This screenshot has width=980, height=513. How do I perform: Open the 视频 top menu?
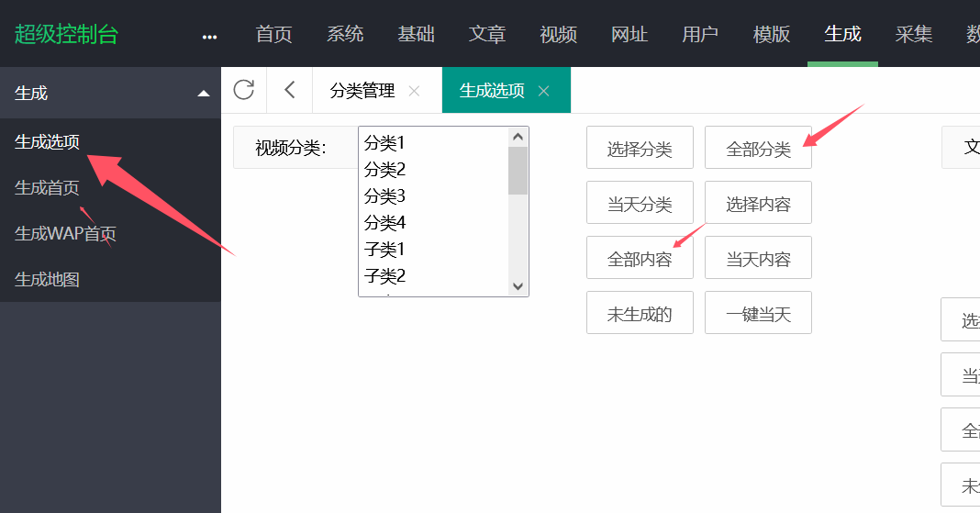558,35
